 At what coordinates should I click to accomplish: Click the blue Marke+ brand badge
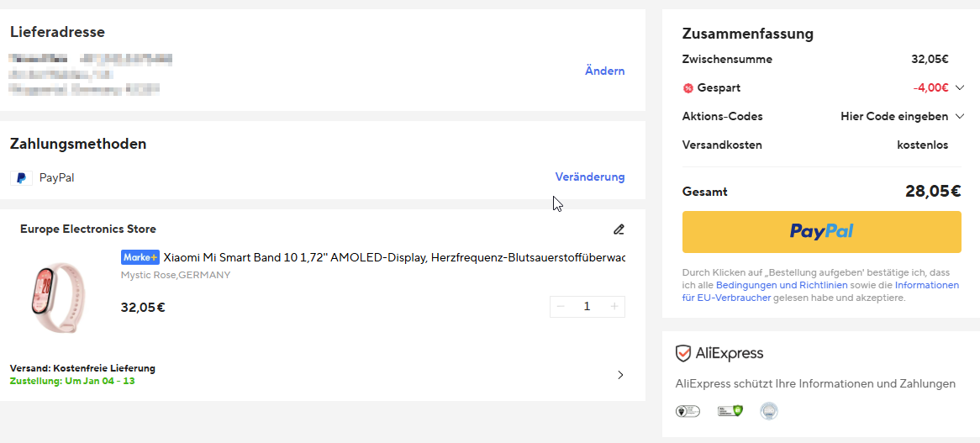140,257
